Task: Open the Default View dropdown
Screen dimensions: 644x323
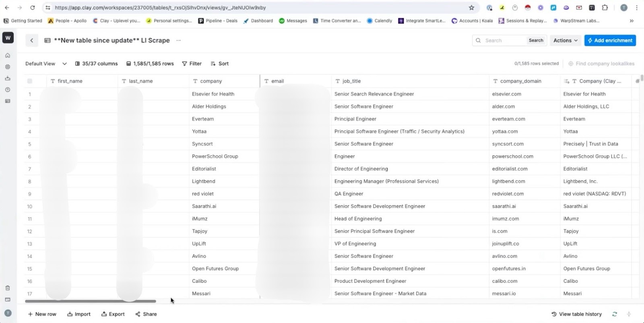Action: 46,64
